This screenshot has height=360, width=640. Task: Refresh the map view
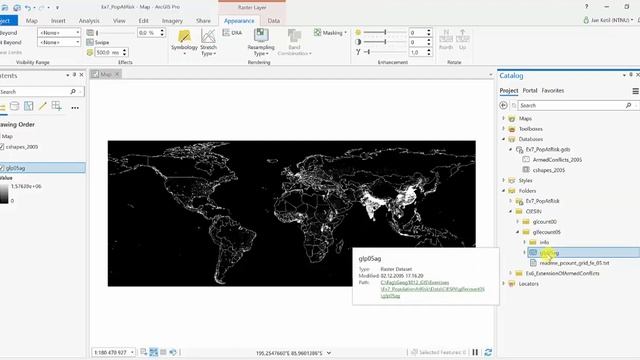tap(488, 352)
